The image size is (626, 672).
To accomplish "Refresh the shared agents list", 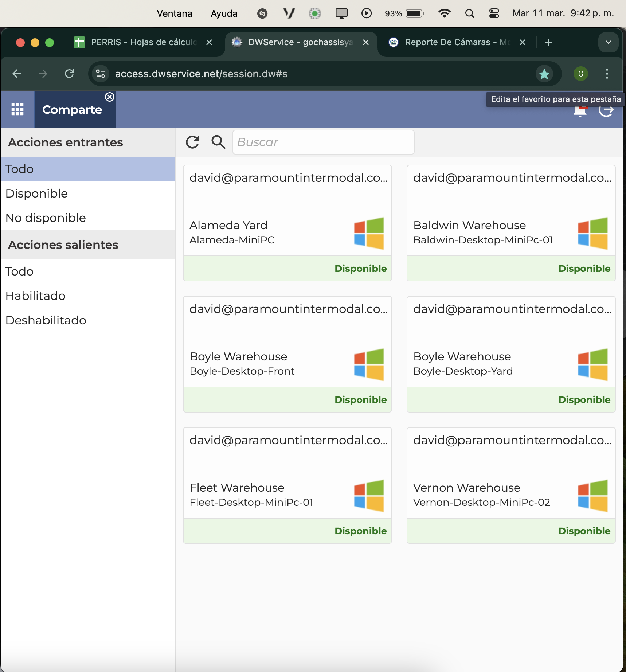I will (x=192, y=142).
